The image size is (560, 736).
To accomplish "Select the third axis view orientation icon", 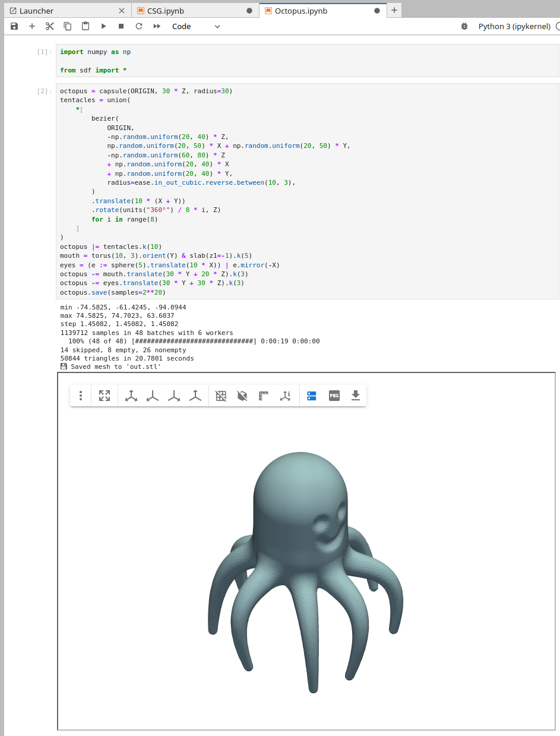I will [174, 396].
